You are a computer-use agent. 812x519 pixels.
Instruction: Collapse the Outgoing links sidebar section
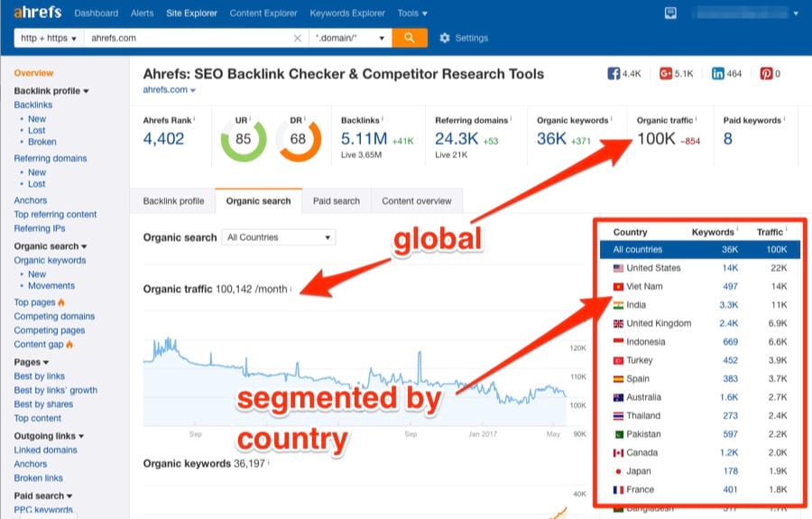point(49,436)
